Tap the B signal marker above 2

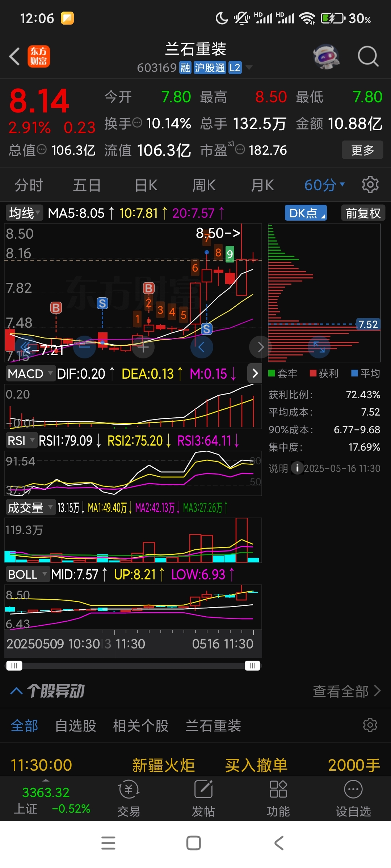pyautogui.click(x=148, y=288)
